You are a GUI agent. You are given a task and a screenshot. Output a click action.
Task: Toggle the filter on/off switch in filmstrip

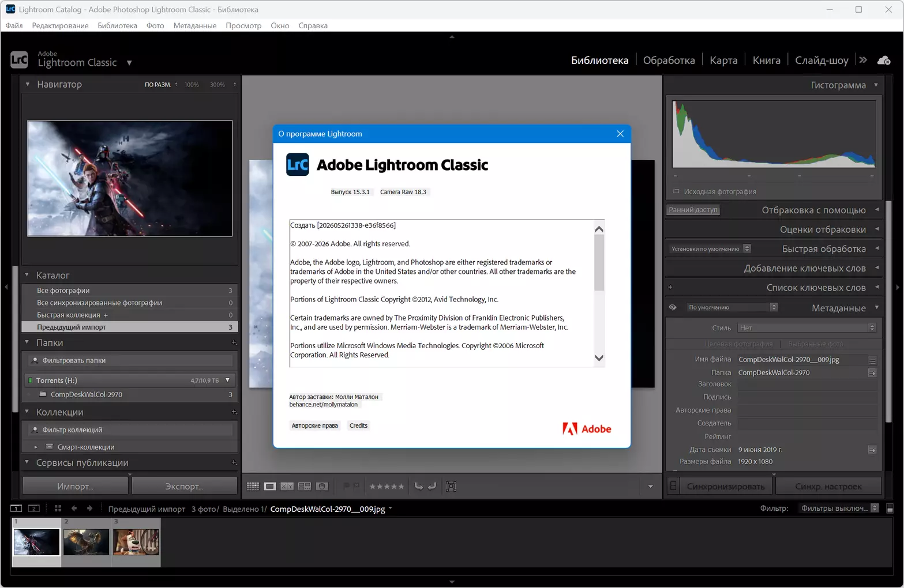[890, 508]
